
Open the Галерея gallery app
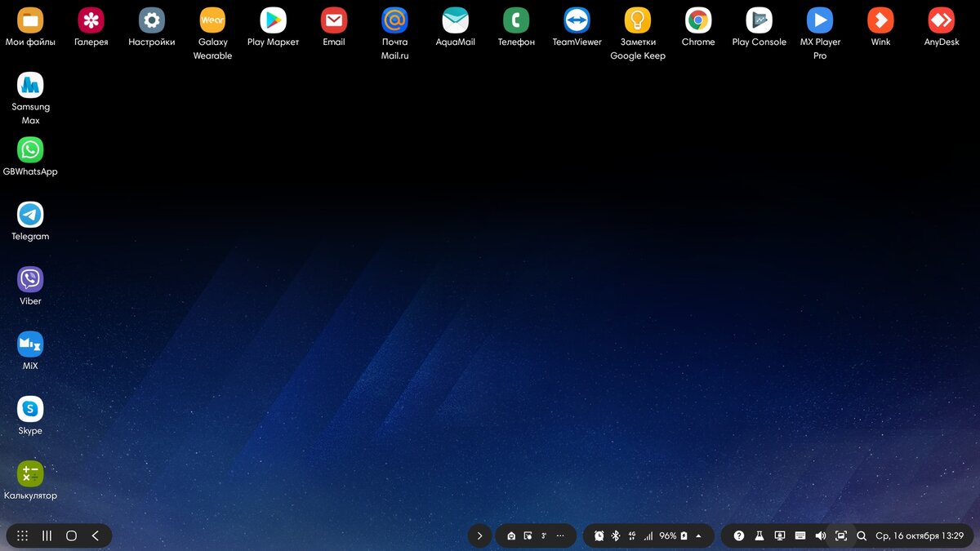point(91,27)
